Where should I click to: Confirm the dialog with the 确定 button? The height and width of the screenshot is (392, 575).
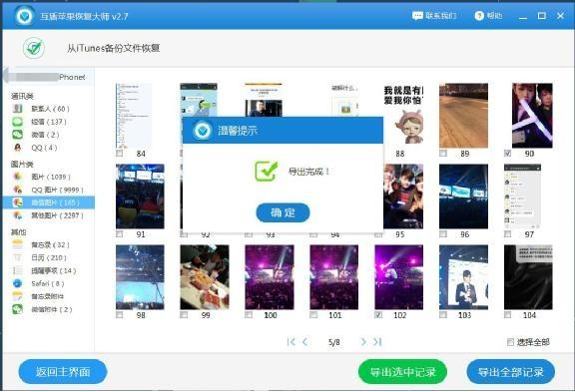point(283,212)
